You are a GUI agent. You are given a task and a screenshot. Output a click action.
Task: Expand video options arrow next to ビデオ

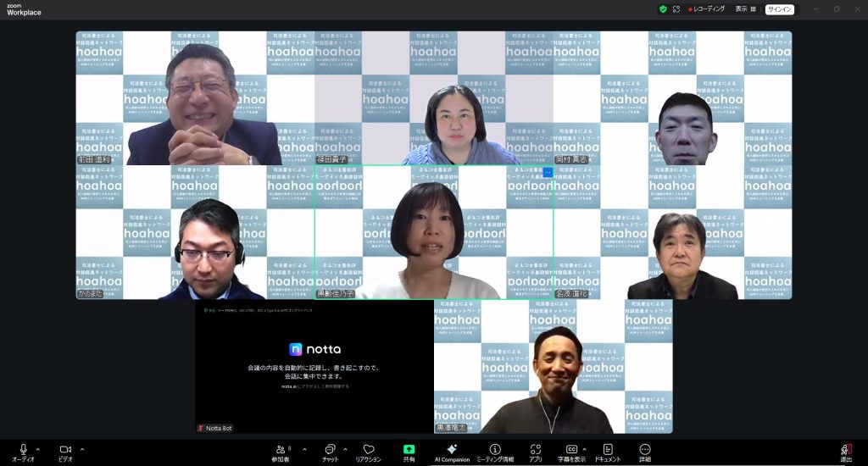[x=81, y=448]
